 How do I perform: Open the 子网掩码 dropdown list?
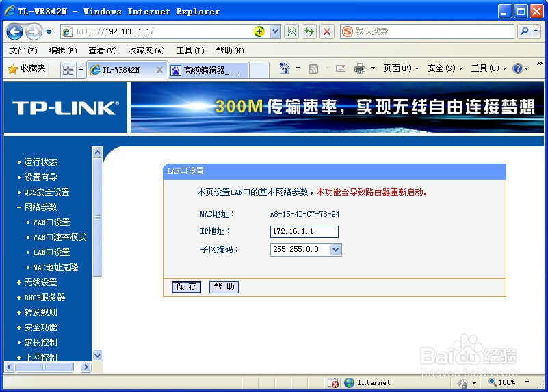click(x=306, y=250)
